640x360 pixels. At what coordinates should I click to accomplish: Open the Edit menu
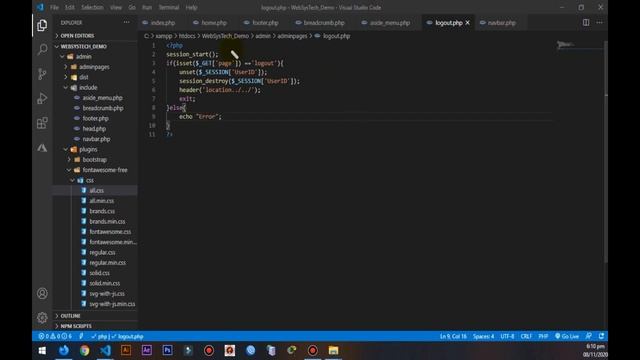pos(70,7)
